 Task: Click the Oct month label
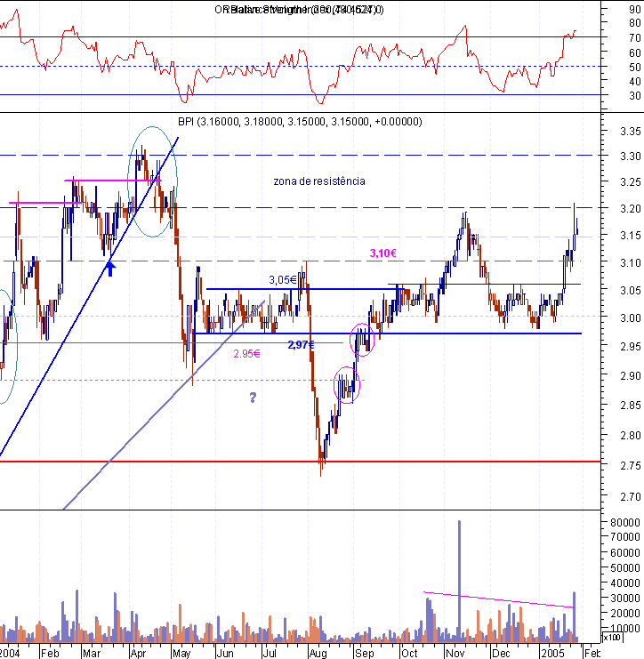[409, 653]
